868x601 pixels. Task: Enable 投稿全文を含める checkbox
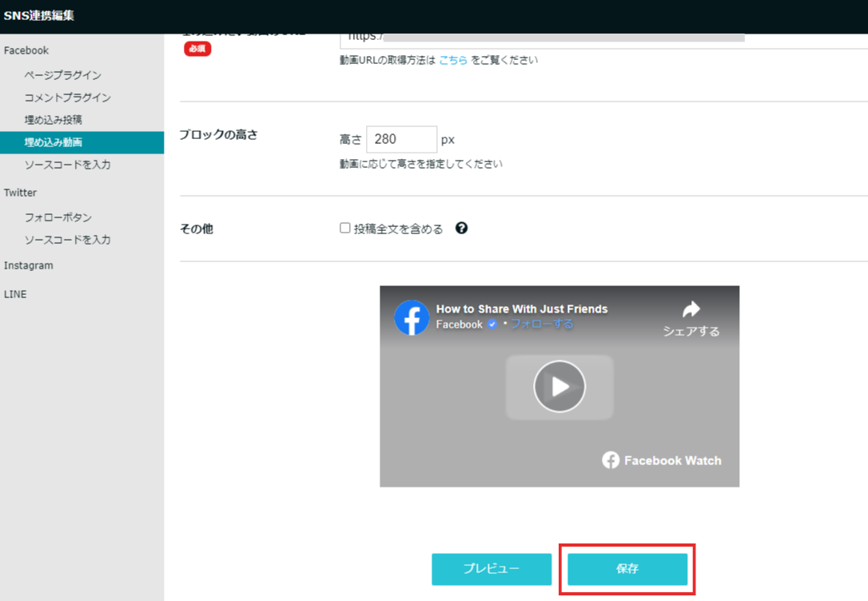[344, 228]
